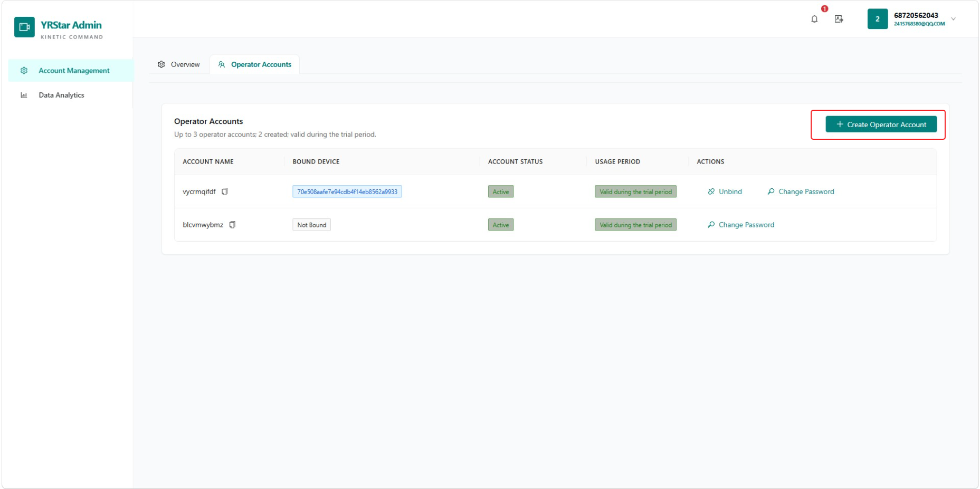Open Account Management in sidebar

pyautogui.click(x=70, y=71)
